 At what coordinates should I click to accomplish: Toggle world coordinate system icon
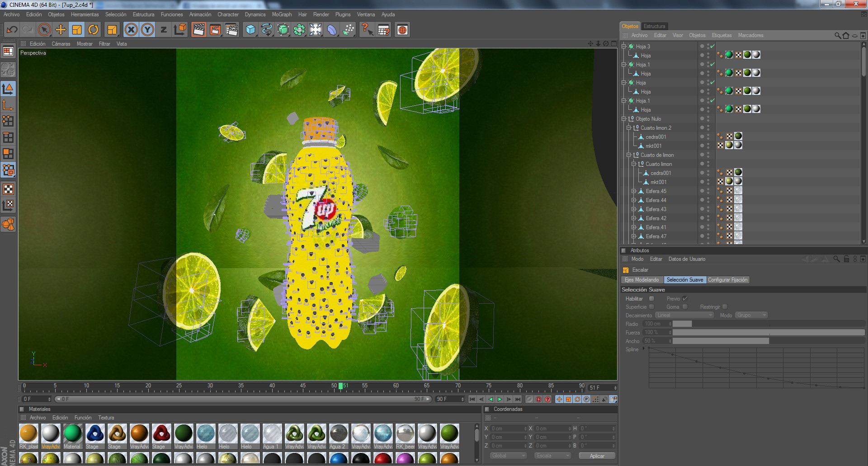pos(180,30)
